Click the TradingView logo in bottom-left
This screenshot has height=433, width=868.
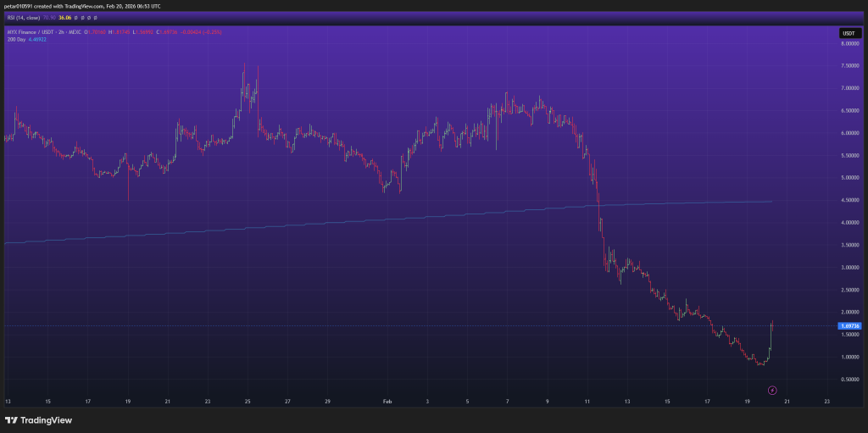coord(38,420)
